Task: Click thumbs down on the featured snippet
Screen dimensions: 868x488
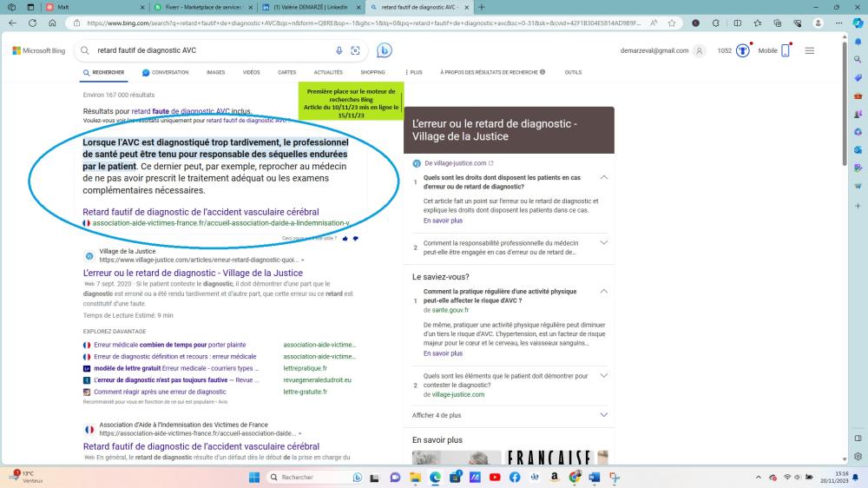Action: (x=355, y=239)
